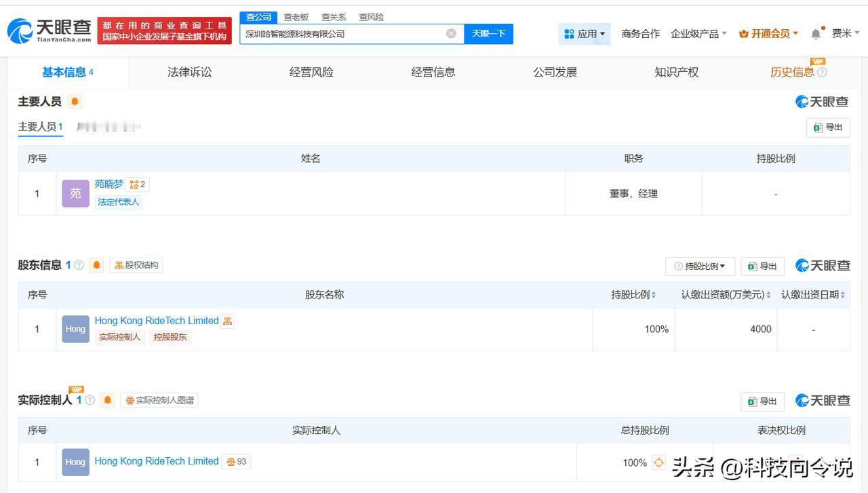Image resolution: width=868 pixels, height=493 pixels.
Task: Click the Hong avatar in the actual controller row
Action: click(75, 462)
